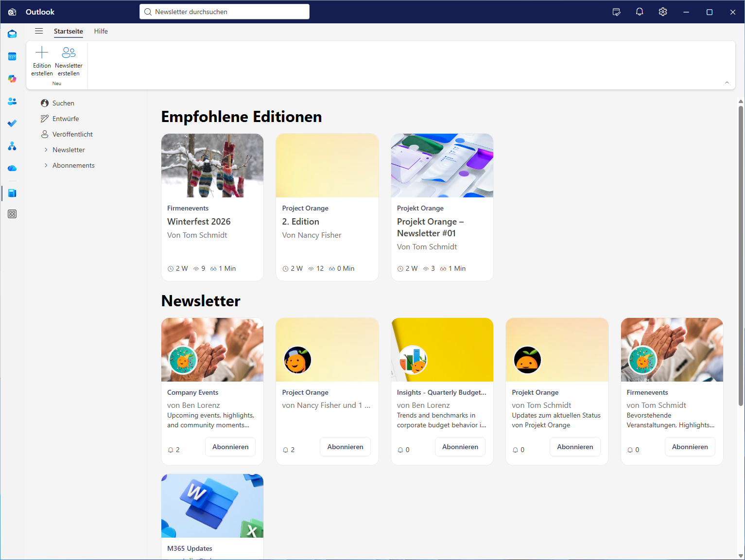Collapse the ribbon with the chevron

click(x=727, y=83)
